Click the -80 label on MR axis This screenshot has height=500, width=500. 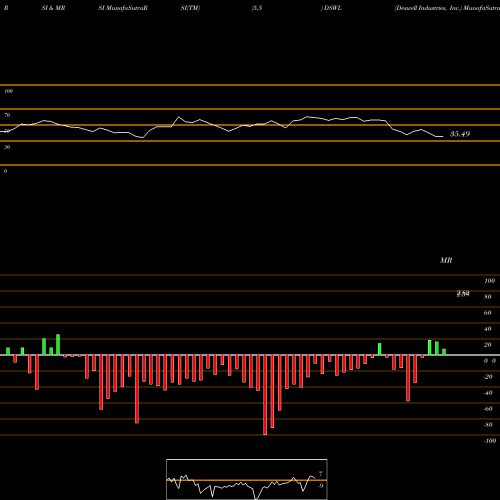488,425
